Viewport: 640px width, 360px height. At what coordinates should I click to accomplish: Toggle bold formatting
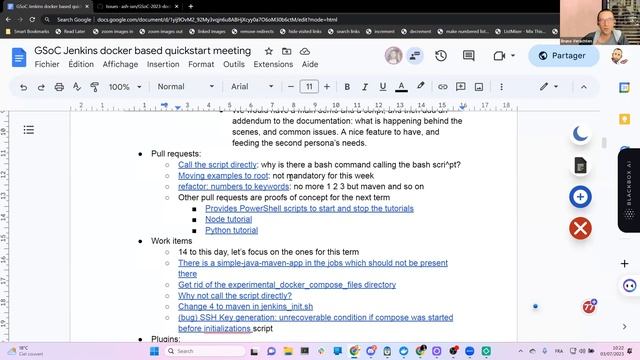[x=347, y=87]
